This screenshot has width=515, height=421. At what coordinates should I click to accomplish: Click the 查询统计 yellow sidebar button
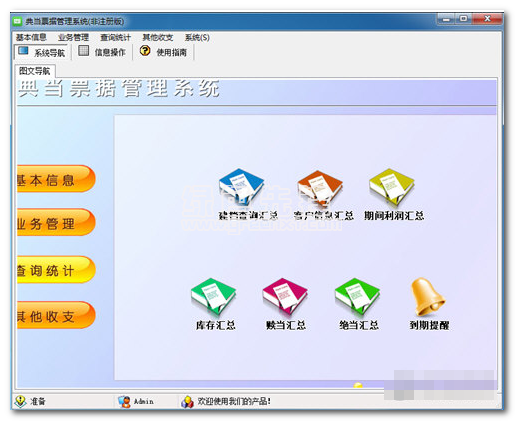[x=56, y=270]
